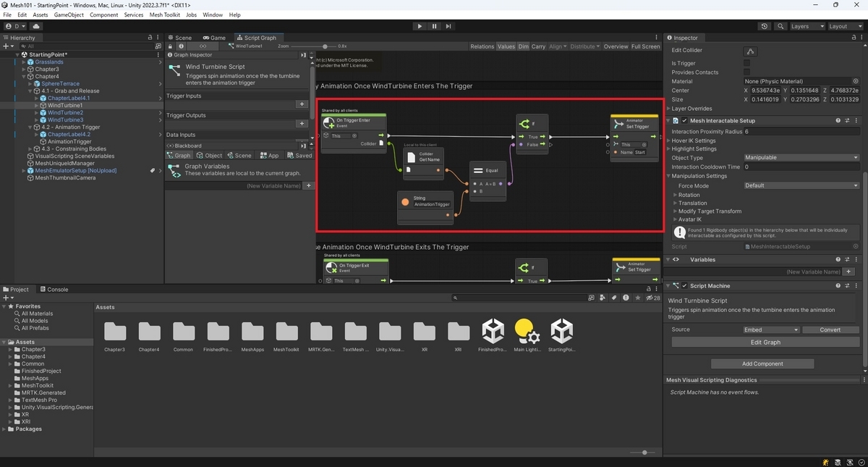The height and width of the screenshot is (467, 868).
Task: Toggle the Blackboard variables icon button
Action: pyautogui.click(x=203, y=46)
